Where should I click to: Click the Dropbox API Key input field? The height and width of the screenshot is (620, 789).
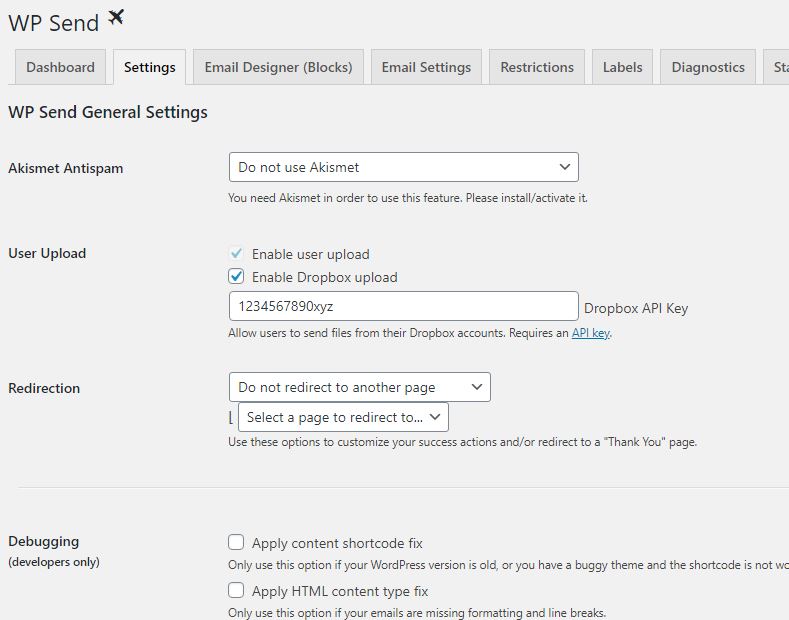point(404,306)
